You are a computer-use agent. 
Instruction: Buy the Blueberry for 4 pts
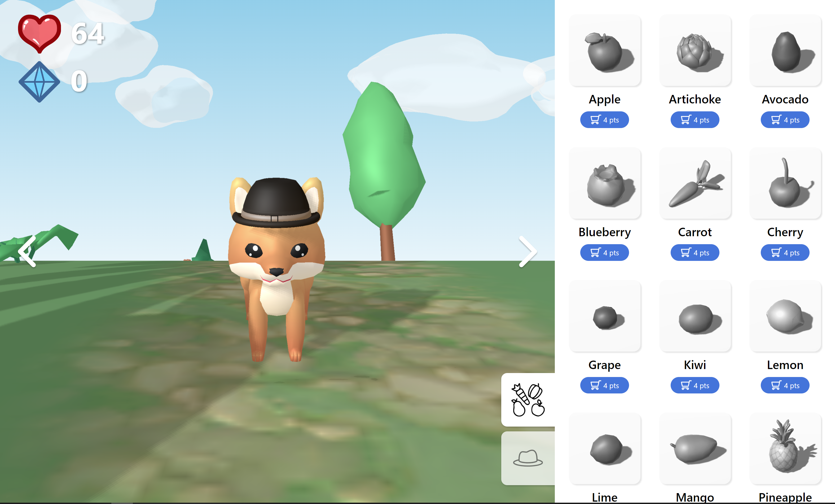tap(605, 252)
